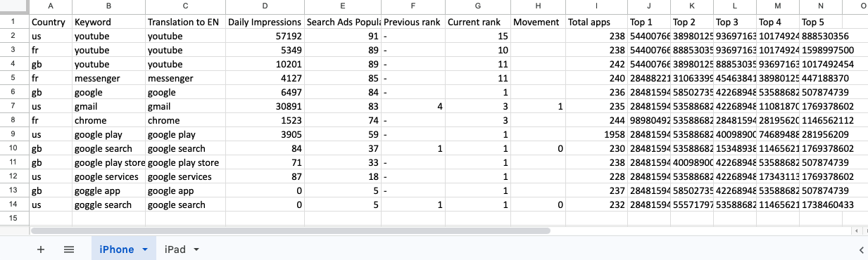Select column N header
The image size is (868, 260).
pyautogui.click(x=820, y=6)
